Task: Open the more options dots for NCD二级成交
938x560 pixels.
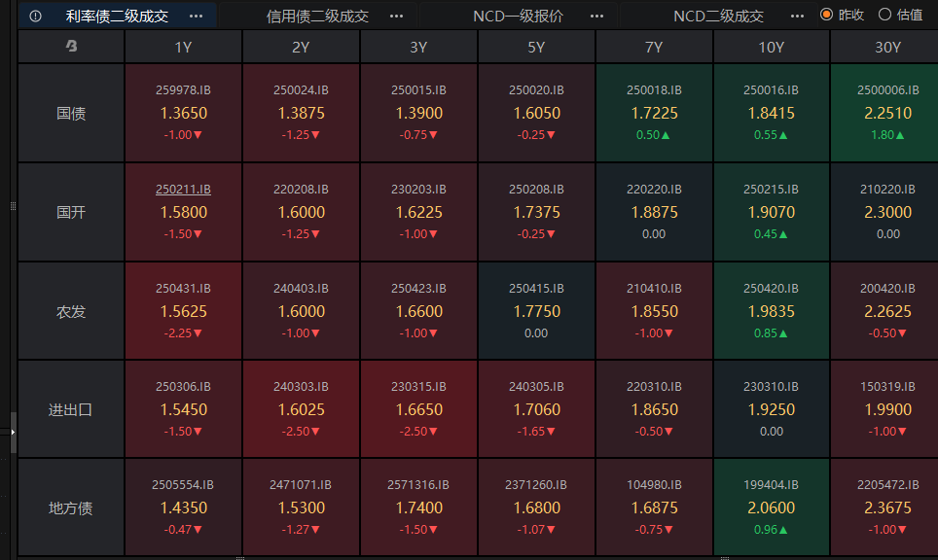Action: point(798,16)
